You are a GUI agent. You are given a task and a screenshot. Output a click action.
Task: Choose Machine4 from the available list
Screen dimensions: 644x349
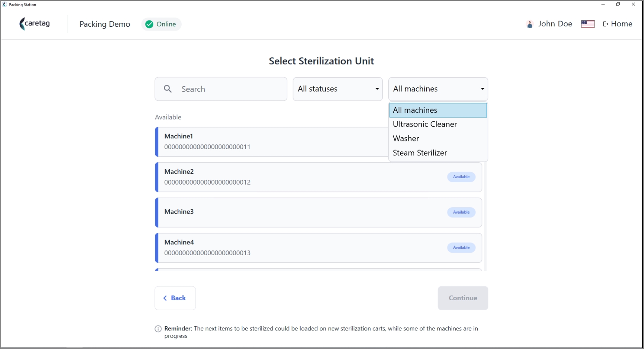(319, 248)
